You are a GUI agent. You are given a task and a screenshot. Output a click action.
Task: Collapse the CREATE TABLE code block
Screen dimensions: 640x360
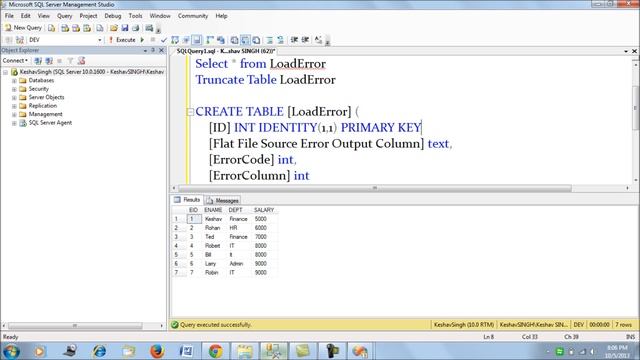(x=190, y=112)
